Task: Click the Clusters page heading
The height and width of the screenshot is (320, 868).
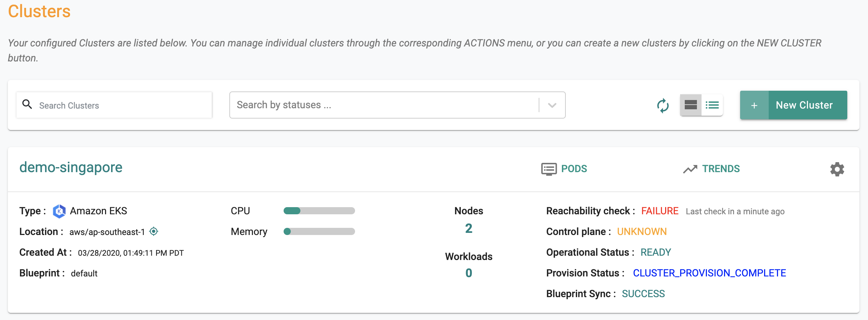Action: coord(39,11)
